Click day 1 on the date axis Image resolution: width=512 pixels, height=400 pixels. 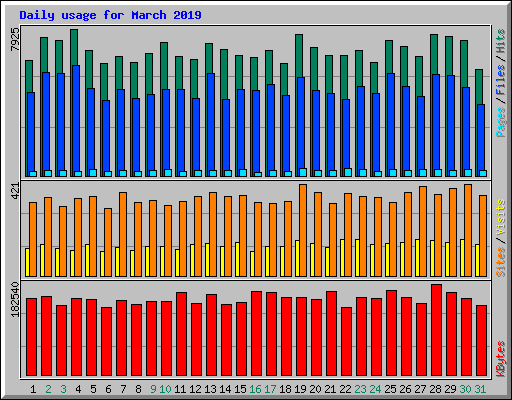[33, 389]
